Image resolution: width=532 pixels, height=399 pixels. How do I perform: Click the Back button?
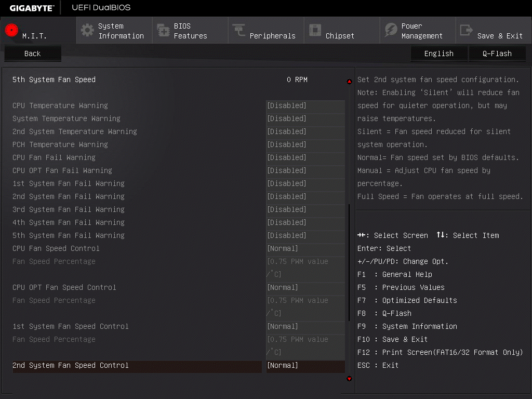pos(33,54)
